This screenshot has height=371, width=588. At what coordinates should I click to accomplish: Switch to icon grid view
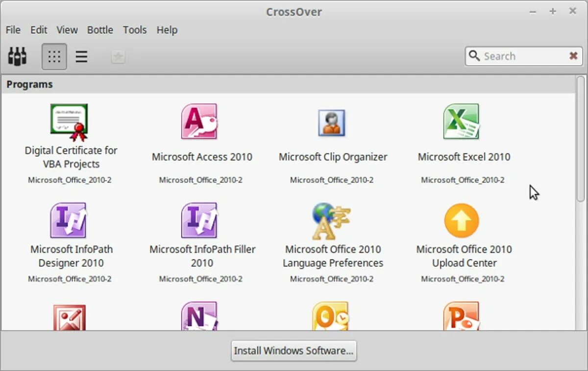pyautogui.click(x=54, y=57)
